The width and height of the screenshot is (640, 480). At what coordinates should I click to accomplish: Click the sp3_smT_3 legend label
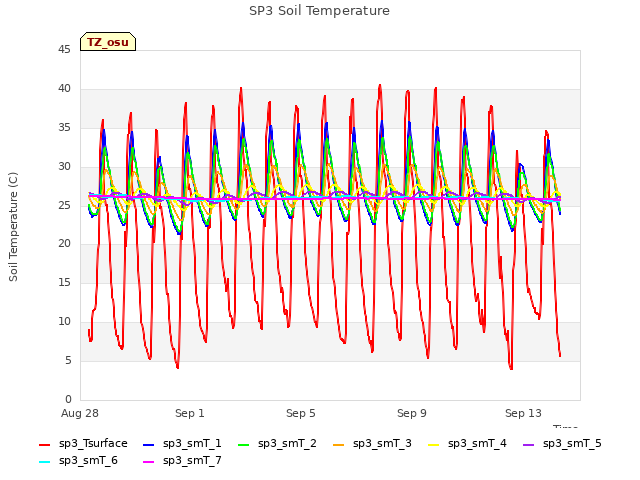pyautogui.click(x=382, y=443)
